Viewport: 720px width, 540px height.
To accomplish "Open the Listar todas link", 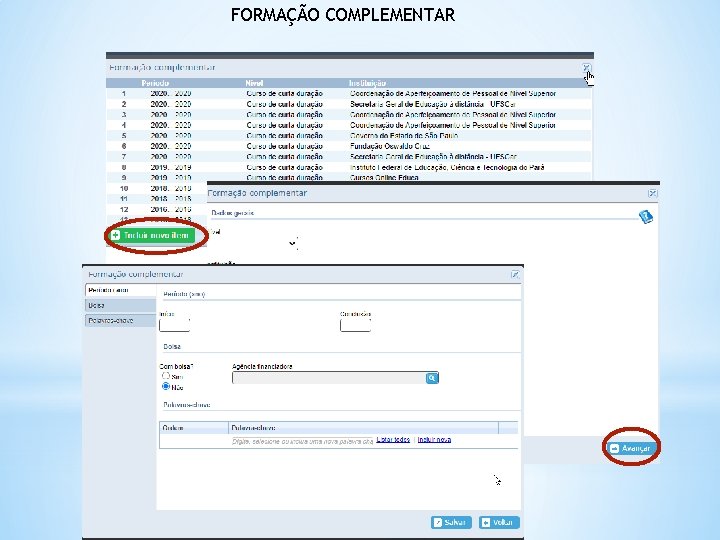I will pyautogui.click(x=393, y=440).
